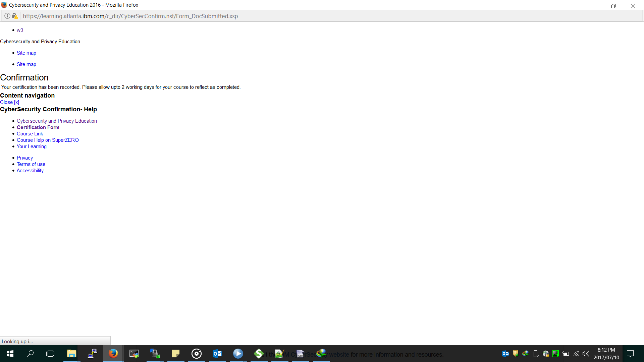Screen dimensions: 644x362
Task: Click the yellow shield tray icon
Action: pos(516,354)
